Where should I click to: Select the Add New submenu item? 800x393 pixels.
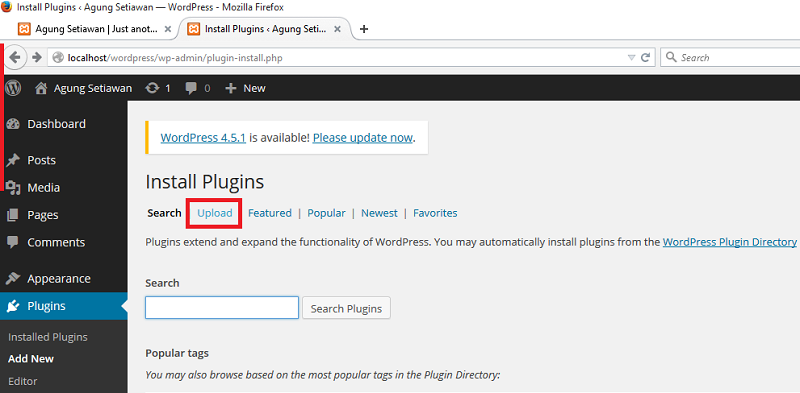point(31,359)
